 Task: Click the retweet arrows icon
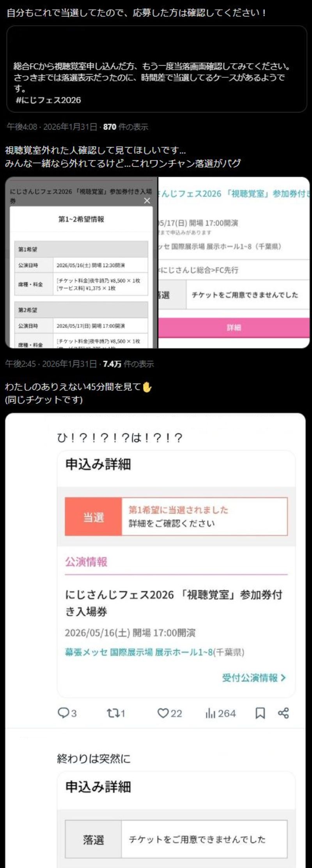(112, 713)
